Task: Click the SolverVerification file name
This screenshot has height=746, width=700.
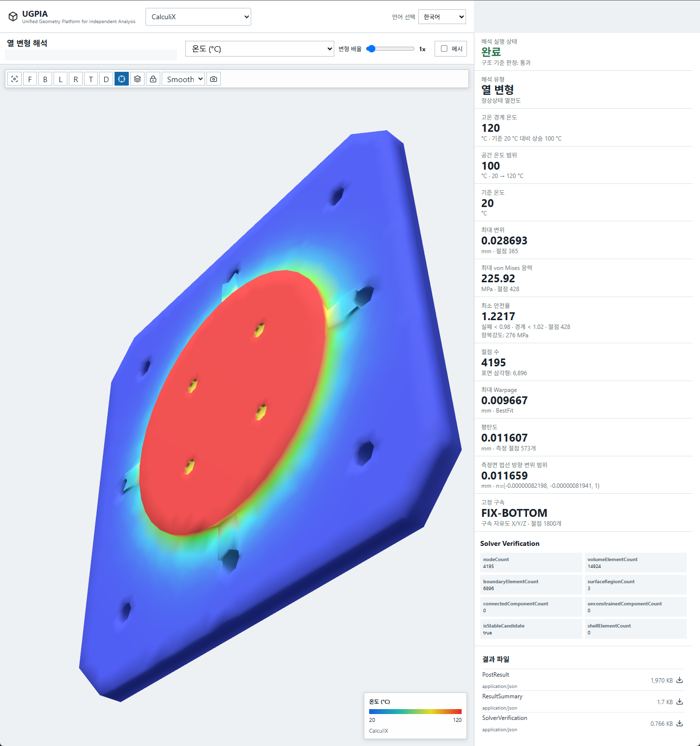Action: (x=505, y=718)
